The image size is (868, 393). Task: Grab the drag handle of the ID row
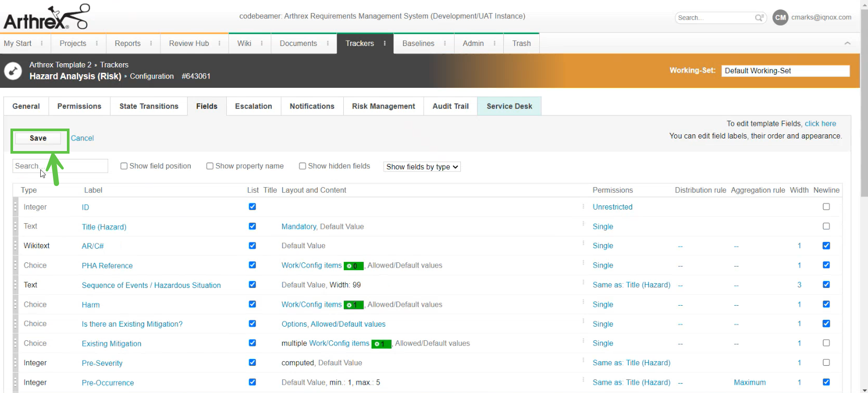point(15,207)
